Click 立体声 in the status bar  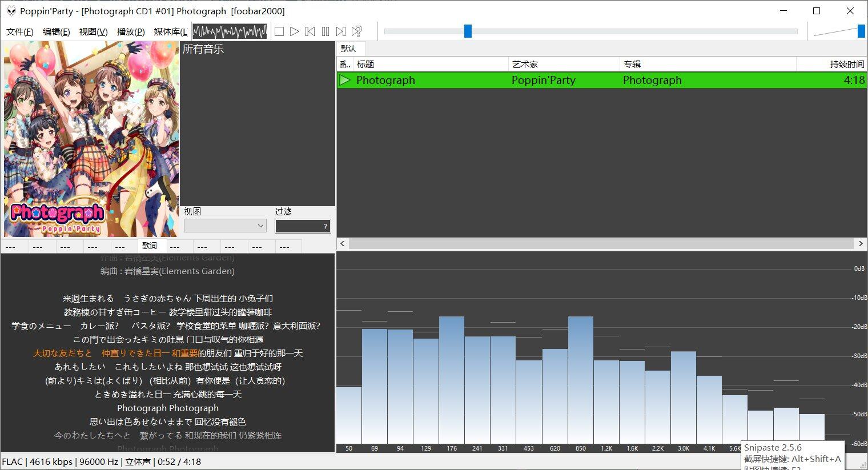(138, 461)
